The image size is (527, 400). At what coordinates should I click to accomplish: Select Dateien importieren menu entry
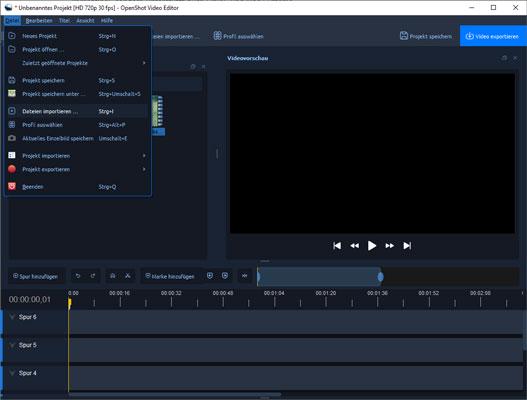pos(77,111)
